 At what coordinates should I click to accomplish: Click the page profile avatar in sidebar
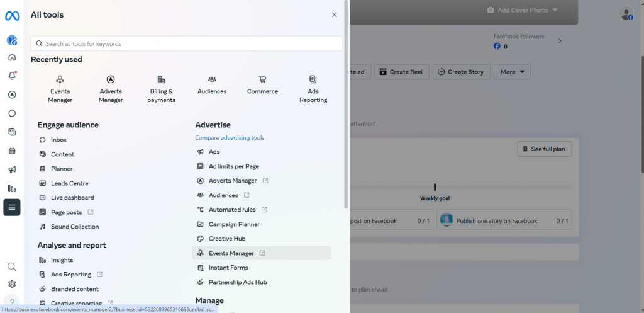(x=12, y=40)
